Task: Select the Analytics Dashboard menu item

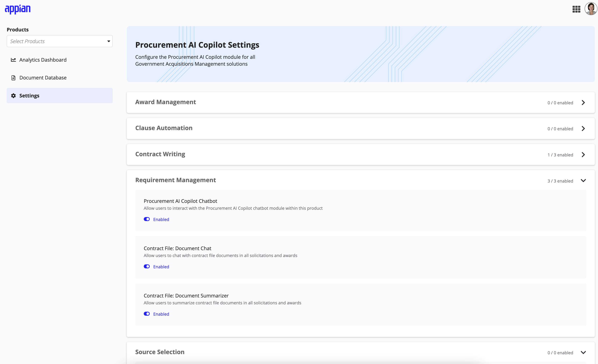Action: point(43,59)
